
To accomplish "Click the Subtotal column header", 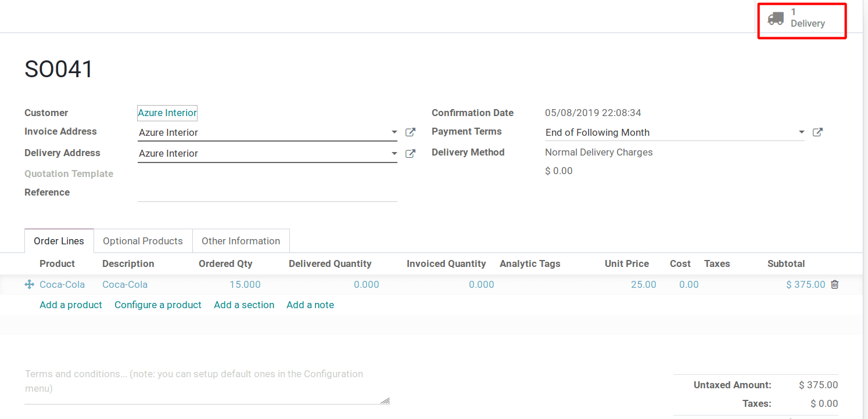I will 786,263.
